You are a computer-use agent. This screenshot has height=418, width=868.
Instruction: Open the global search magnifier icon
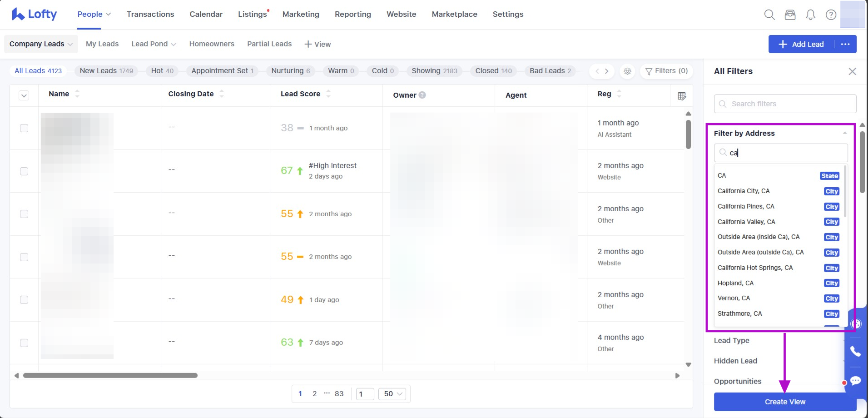769,15
